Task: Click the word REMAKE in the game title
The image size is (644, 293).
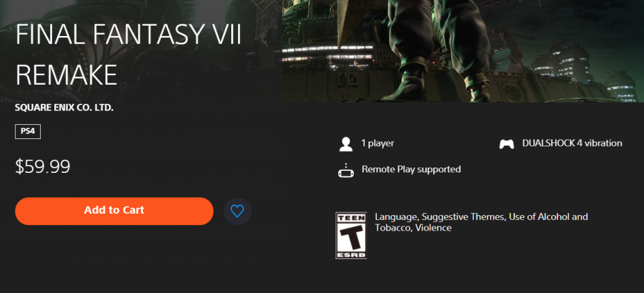Action: point(66,75)
